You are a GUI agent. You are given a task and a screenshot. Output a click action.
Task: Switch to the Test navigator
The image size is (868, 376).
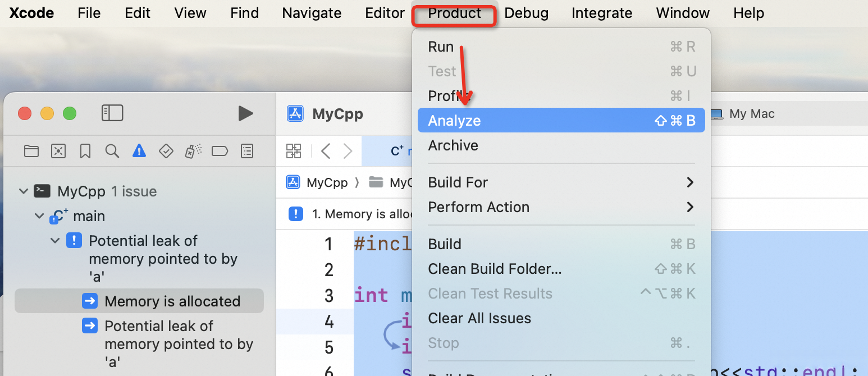(166, 151)
